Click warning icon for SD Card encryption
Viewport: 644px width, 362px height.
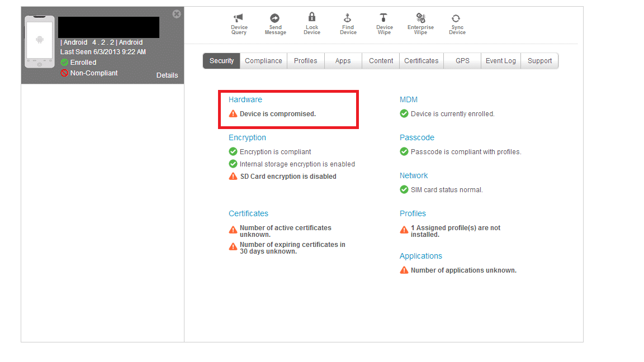pyautogui.click(x=233, y=176)
